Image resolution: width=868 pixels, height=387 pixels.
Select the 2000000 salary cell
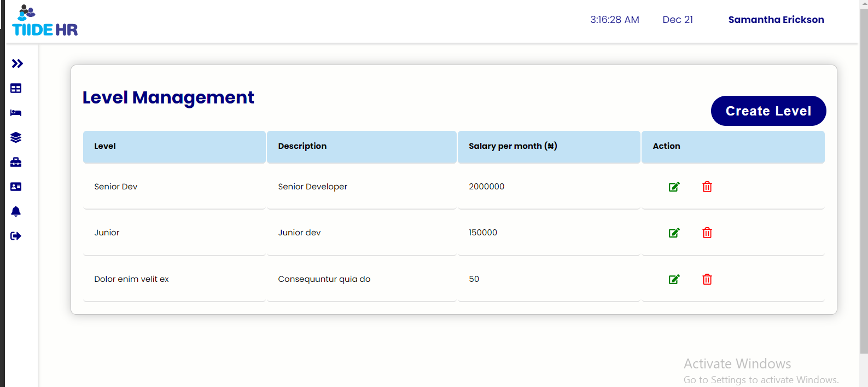(x=549, y=187)
